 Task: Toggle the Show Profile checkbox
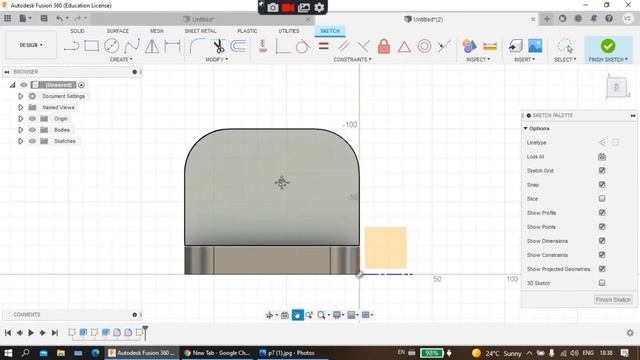[x=602, y=213]
